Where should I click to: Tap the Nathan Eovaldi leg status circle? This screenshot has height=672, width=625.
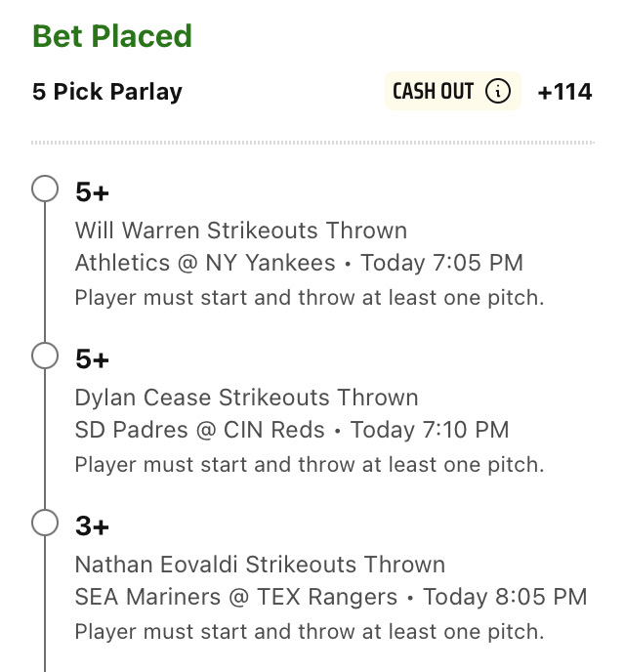click(x=45, y=523)
